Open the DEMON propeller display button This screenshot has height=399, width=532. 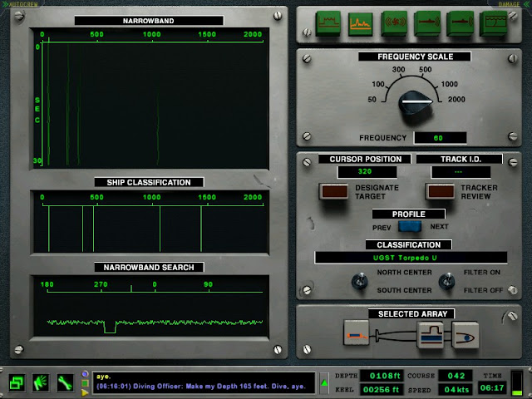click(394, 23)
